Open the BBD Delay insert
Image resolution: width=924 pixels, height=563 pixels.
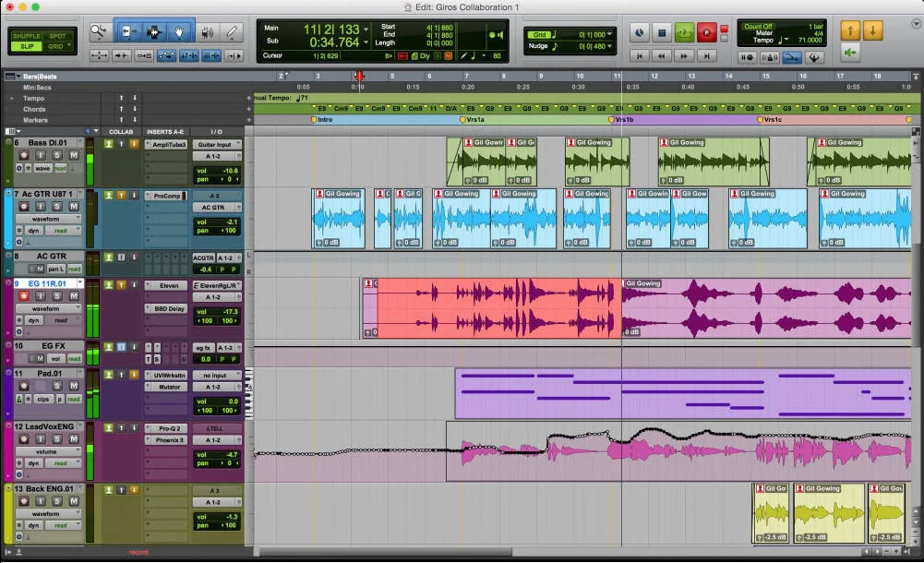[x=167, y=308]
